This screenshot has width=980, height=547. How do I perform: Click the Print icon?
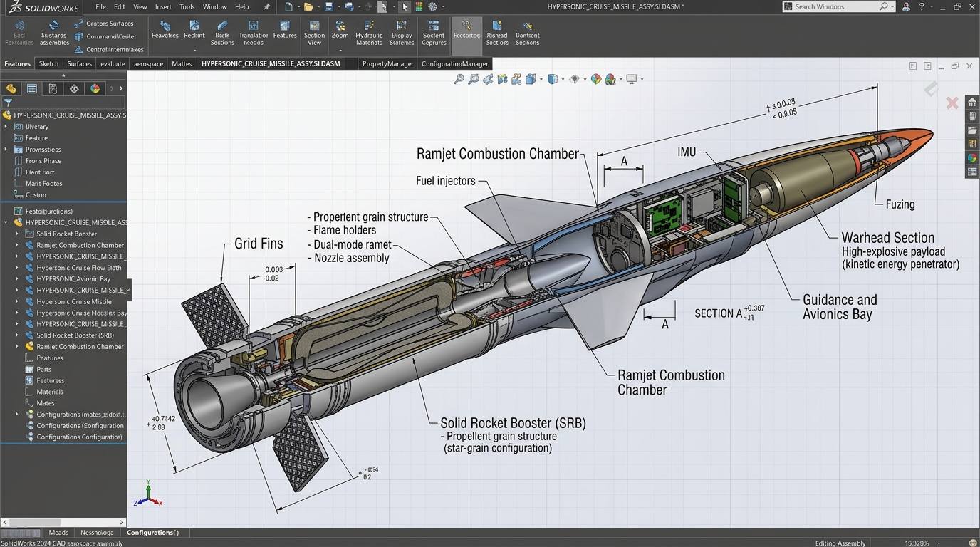348,6
